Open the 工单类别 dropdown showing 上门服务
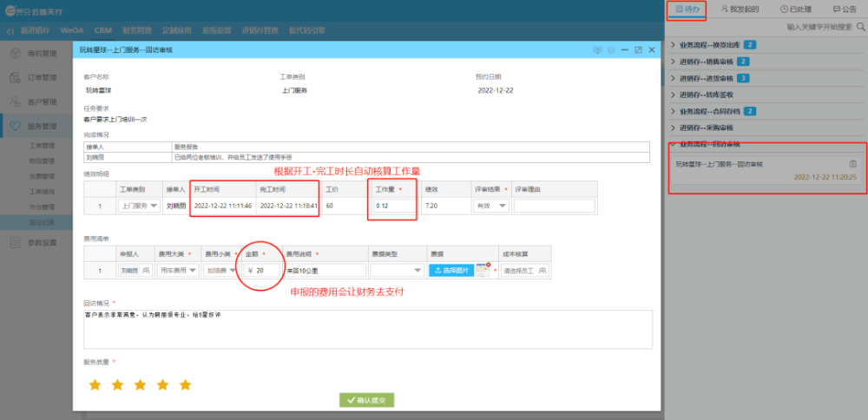Screen dimensions: 868x420 [x=138, y=206]
